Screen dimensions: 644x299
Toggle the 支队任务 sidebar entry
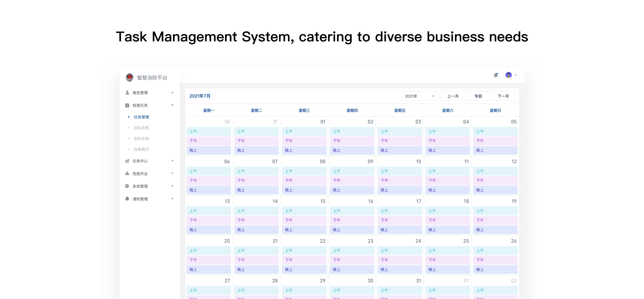141,139
